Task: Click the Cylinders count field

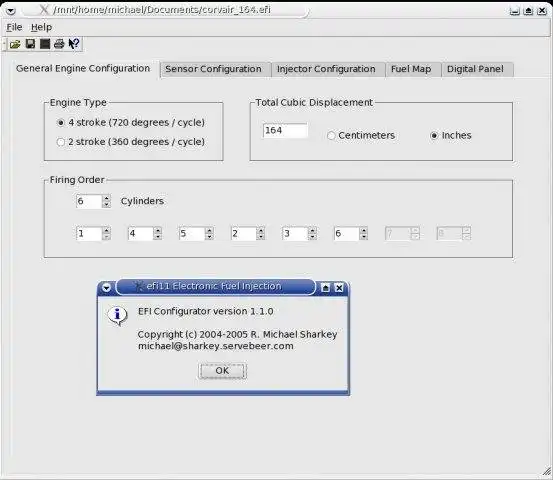Action: 89,201
